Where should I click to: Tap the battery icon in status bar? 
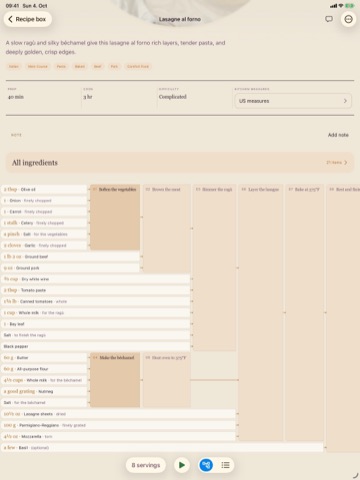(x=350, y=6)
